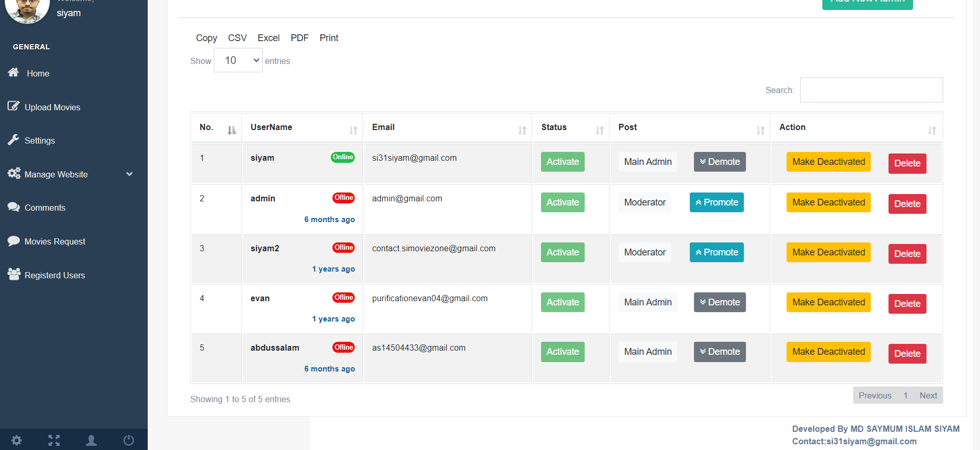
Task: Demote siyam from Main Admin
Action: point(720,162)
